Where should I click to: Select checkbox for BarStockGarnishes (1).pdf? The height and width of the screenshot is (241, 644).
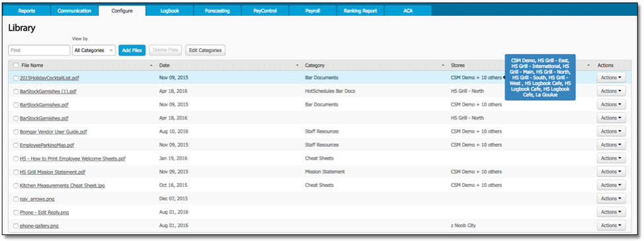point(16,91)
